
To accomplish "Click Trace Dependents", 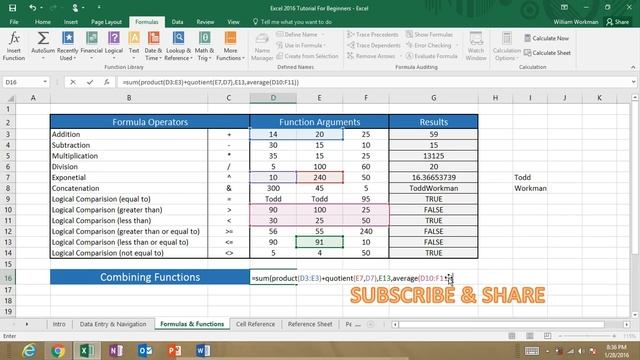I will click(x=373, y=45).
